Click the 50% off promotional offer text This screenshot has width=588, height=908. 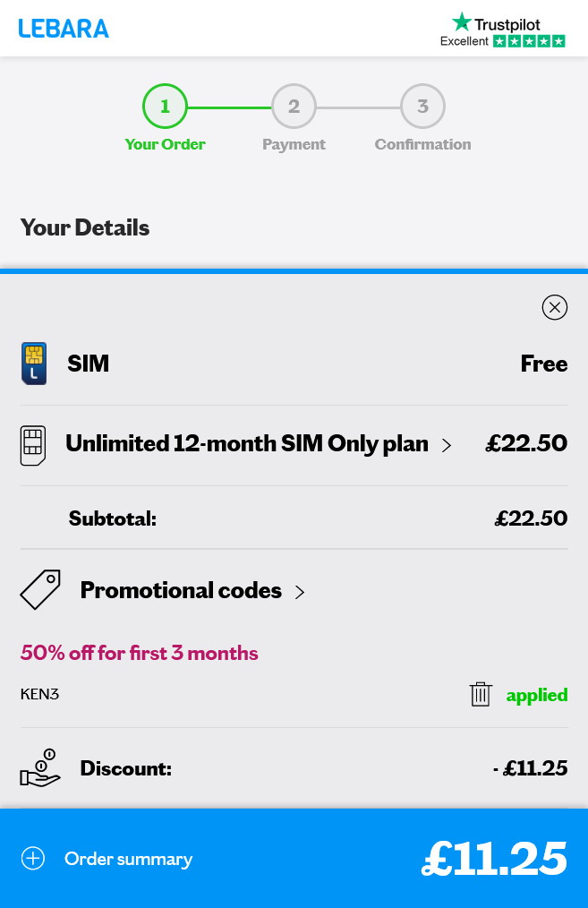[x=139, y=653]
